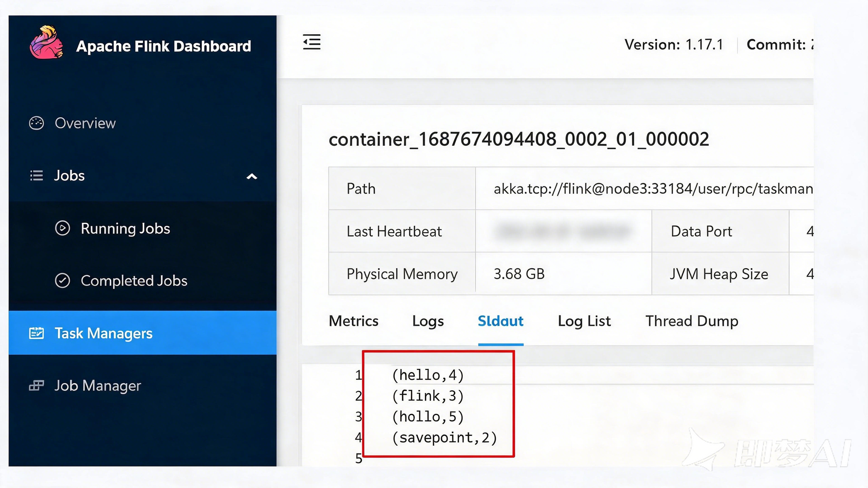868x488 pixels.
Task: Click the Job Manager build icon
Action: click(36, 385)
